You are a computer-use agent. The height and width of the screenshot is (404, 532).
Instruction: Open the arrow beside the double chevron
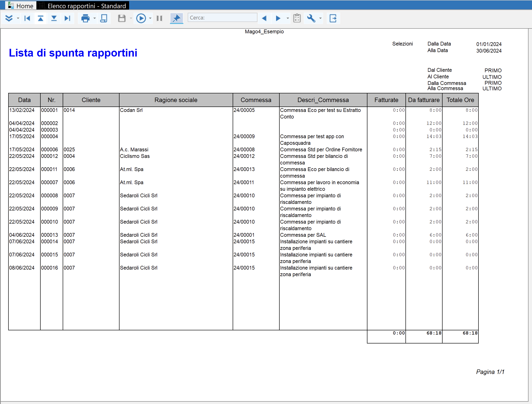[18, 18]
